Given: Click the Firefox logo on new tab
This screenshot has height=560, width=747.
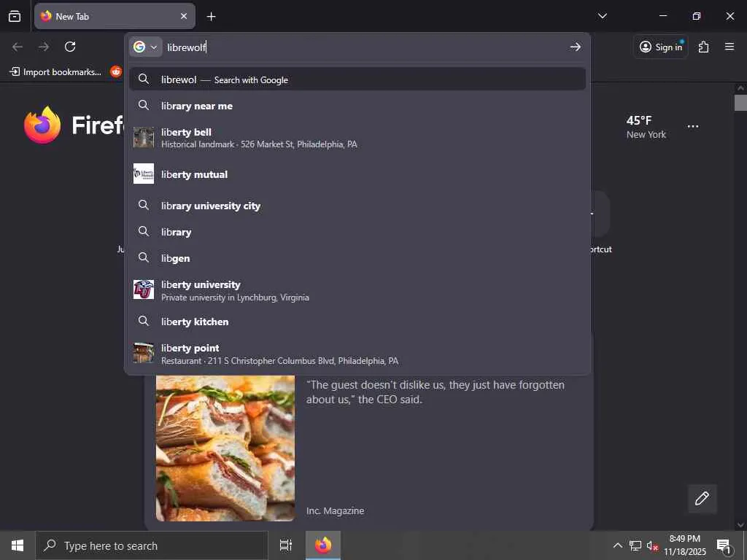Looking at the screenshot, I should (42, 125).
